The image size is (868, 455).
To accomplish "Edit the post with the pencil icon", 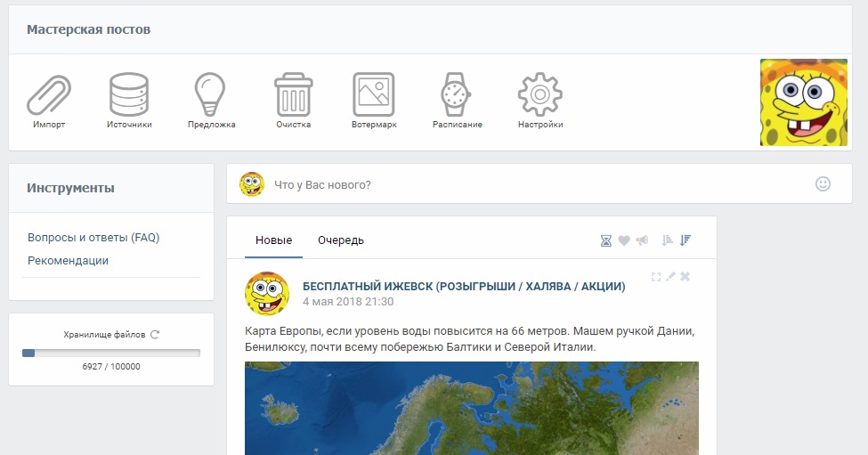I will coord(670,276).
